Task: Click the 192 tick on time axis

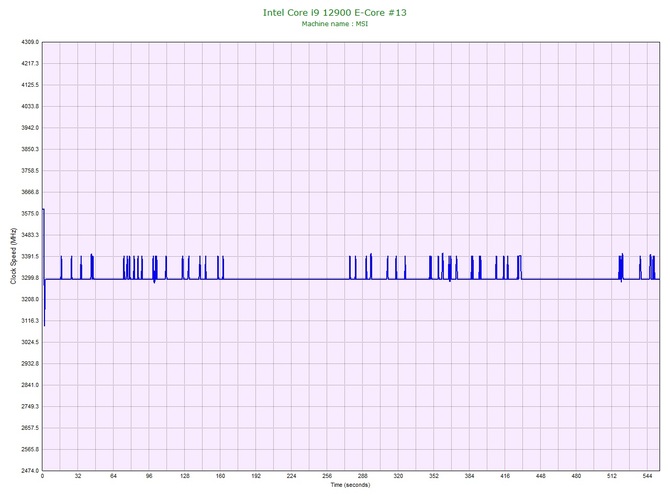Action: 256,476
